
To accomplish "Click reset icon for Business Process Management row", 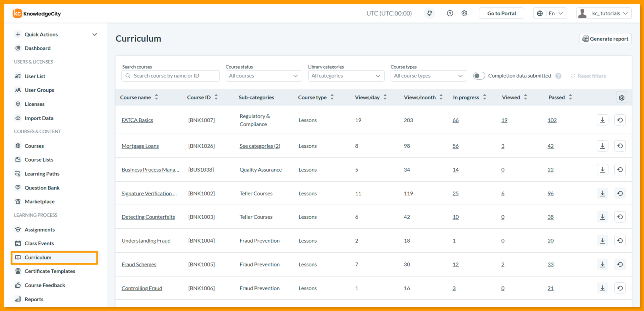I will (x=620, y=170).
